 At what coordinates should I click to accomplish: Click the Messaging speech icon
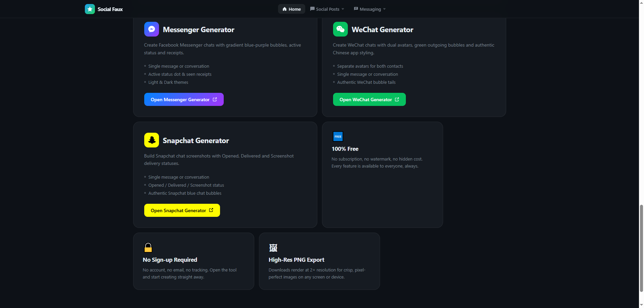[x=356, y=9]
